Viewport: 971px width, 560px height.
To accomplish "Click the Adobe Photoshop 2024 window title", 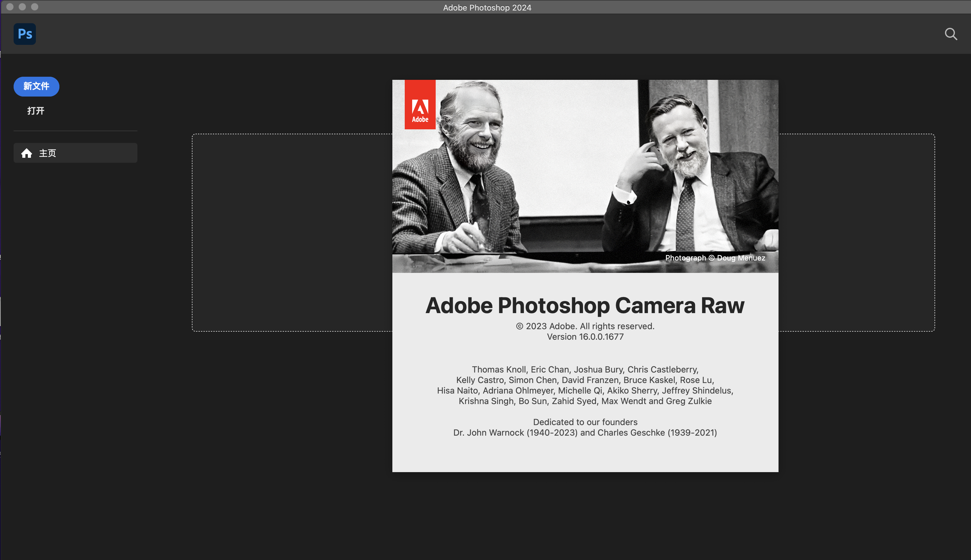I will click(487, 7).
